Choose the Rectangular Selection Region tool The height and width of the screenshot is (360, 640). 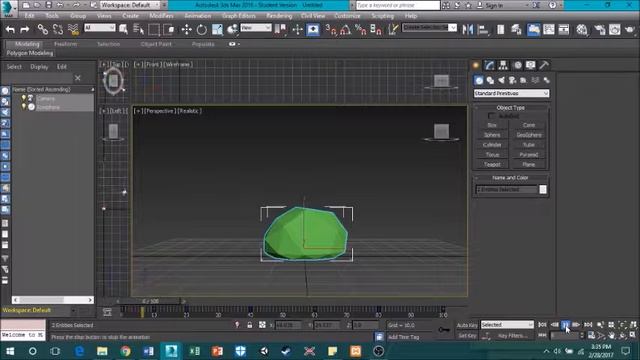[154, 29]
